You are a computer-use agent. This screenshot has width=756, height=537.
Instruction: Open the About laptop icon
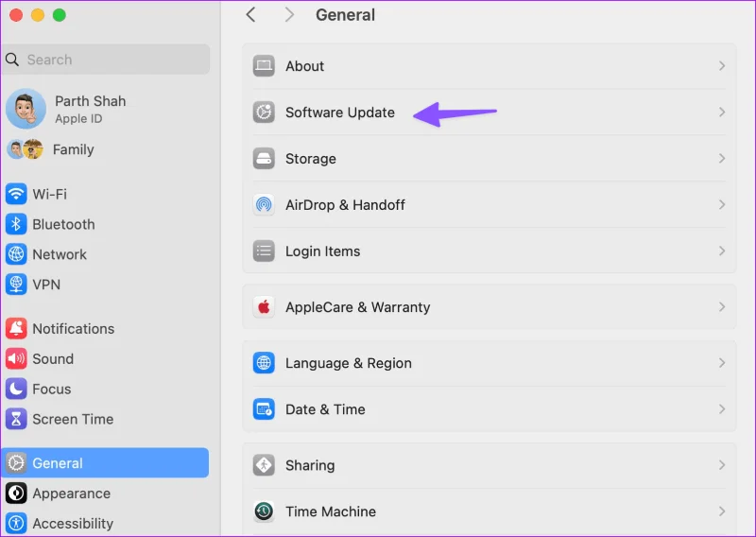coord(264,66)
